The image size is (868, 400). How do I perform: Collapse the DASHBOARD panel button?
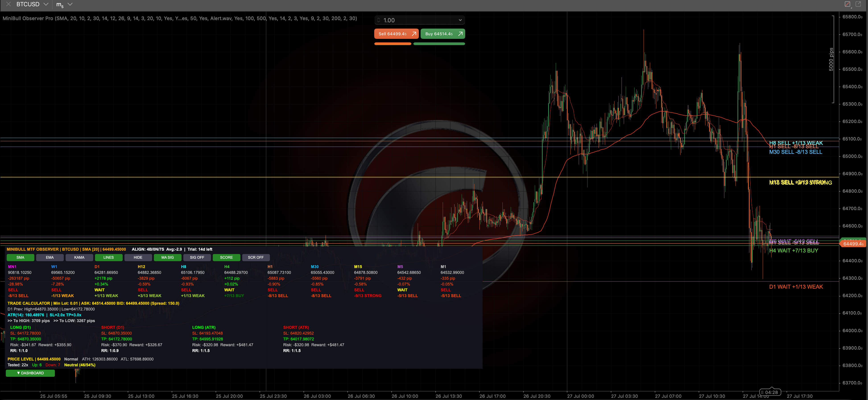30,373
